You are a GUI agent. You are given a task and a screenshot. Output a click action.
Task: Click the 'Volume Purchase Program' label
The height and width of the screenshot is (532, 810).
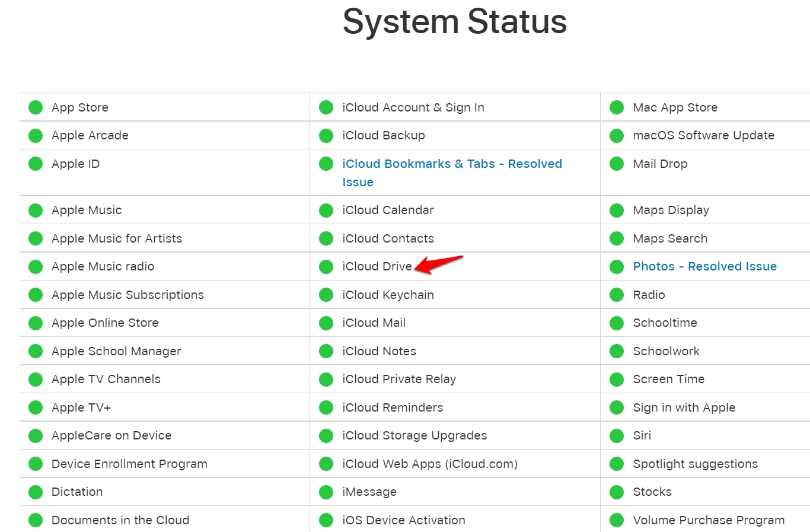[x=709, y=520]
